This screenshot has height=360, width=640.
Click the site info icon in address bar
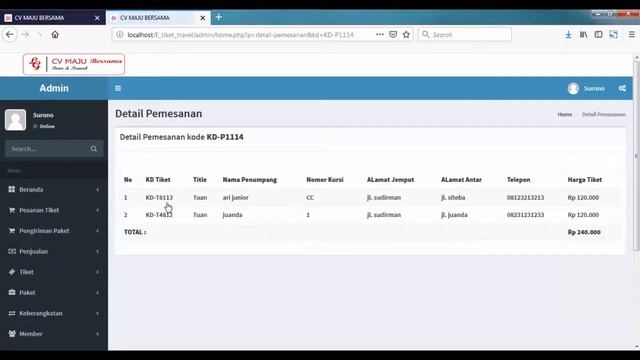pyautogui.click(x=120, y=35)
